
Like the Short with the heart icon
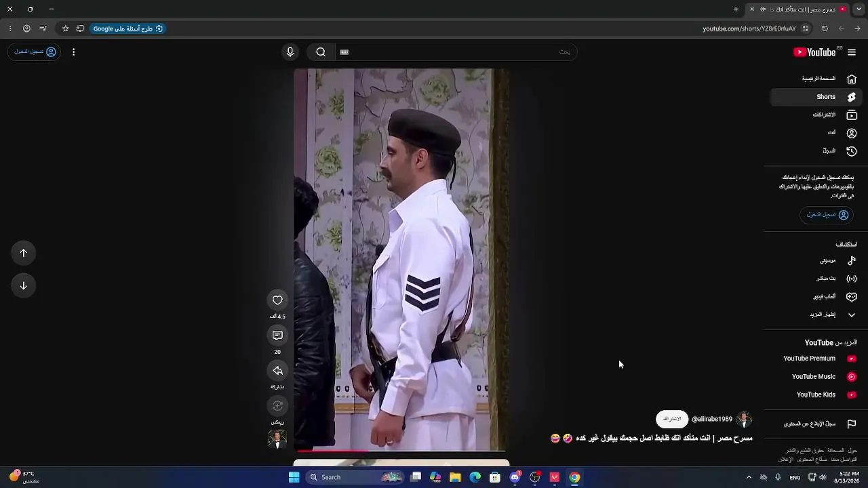(277, 300)
